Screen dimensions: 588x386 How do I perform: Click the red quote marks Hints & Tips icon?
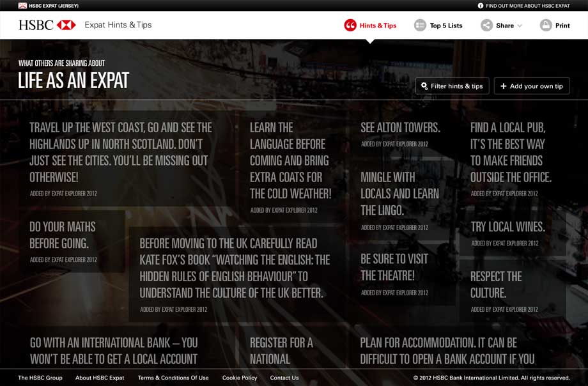click(x=350, y=26)
